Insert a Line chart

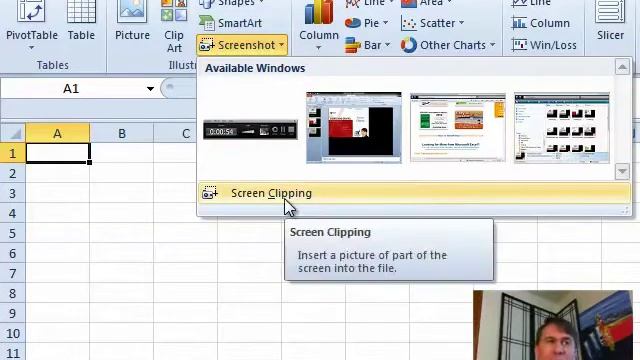pos(369,3)
